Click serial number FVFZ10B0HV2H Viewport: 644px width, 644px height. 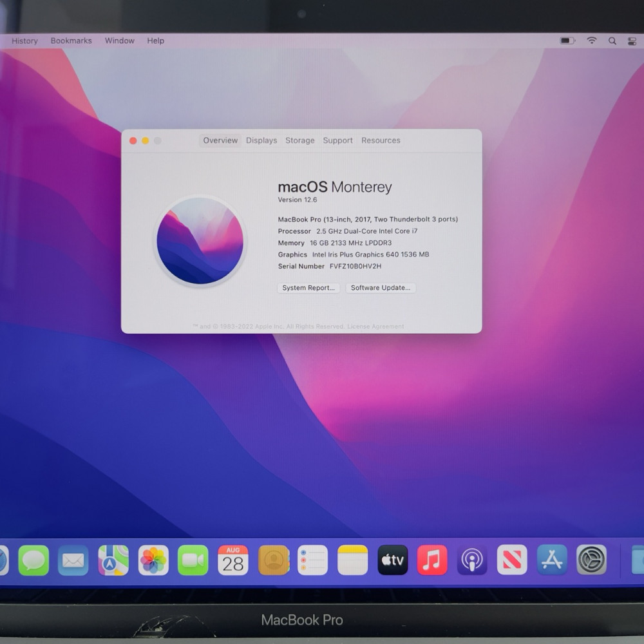click(x=355, y=266)
